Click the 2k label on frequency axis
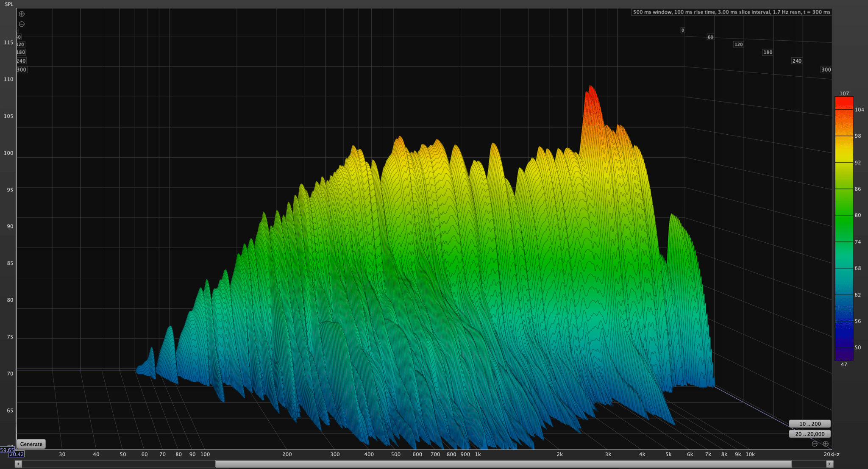This screenshot has height=469, width=868. pyautogui.click(x=559, y=454)
